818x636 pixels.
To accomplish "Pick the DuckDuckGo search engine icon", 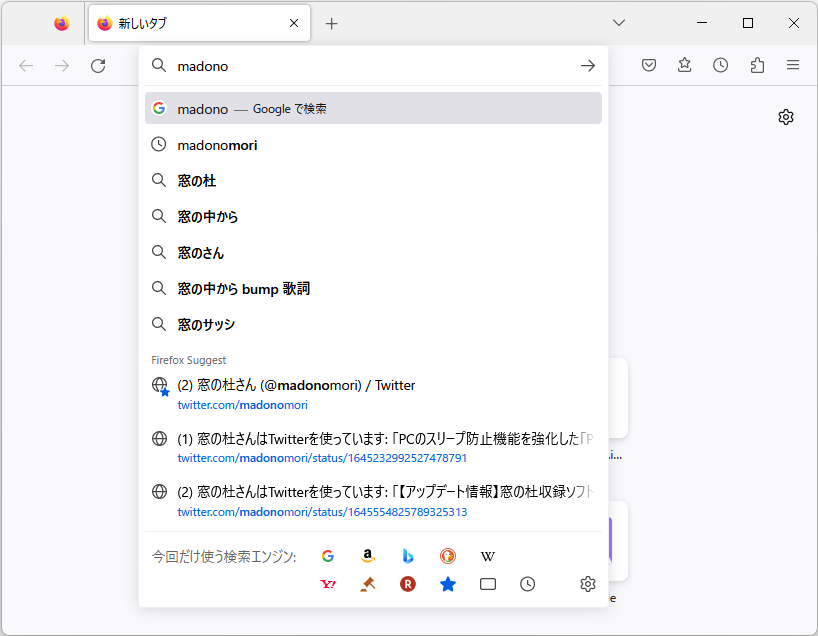I will pyautogui.click(x=447, y=555).
